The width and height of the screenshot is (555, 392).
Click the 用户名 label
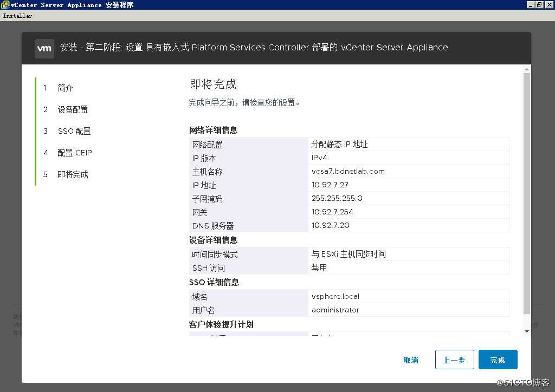204,310
